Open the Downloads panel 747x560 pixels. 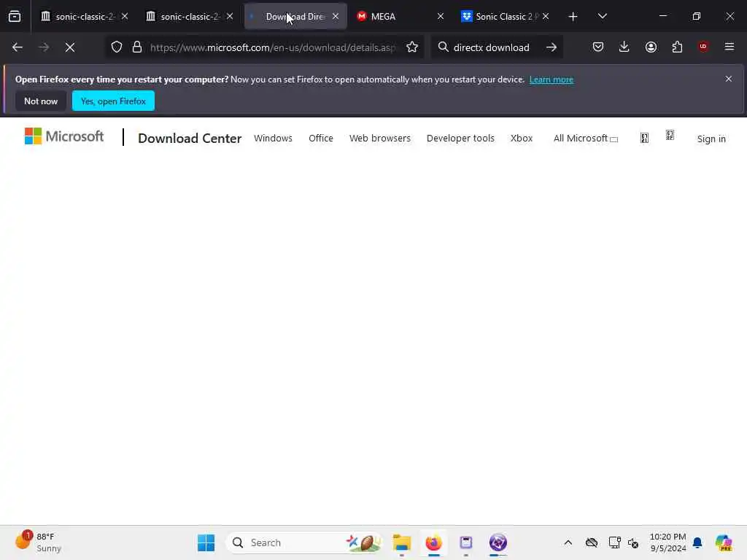(x=624, y=47)
